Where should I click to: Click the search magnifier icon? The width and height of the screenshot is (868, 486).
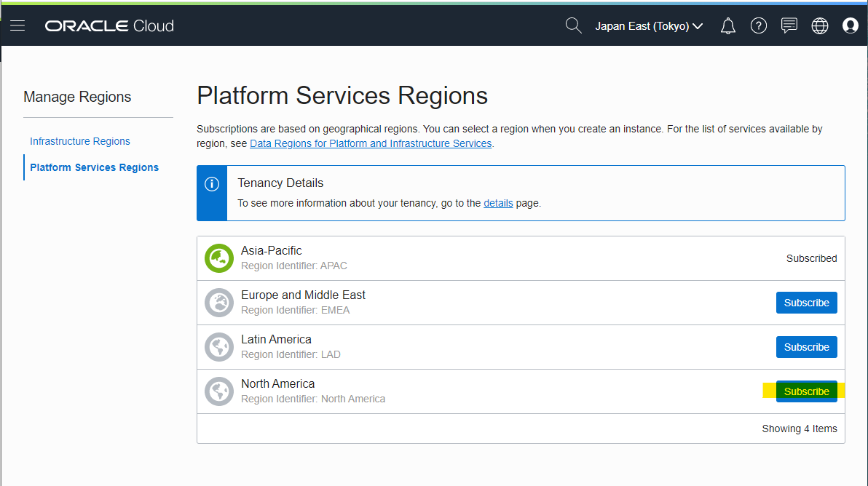(x=573, y=26)
